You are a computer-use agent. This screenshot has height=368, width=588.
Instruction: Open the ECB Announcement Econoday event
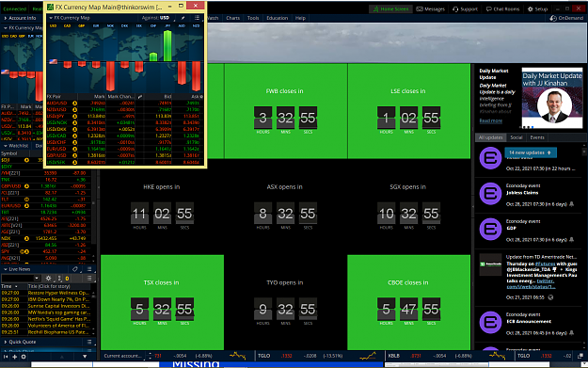tap(529, 322)
